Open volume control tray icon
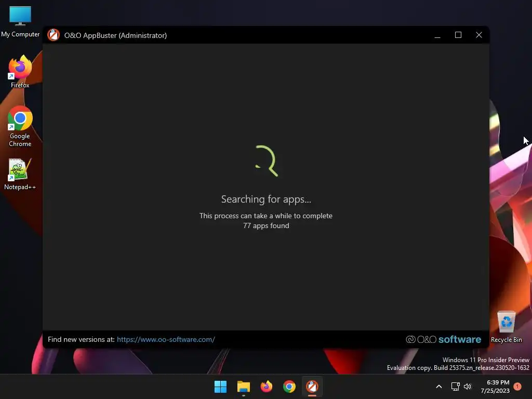This screenshot has width=532, height=399. click(468, 387)
